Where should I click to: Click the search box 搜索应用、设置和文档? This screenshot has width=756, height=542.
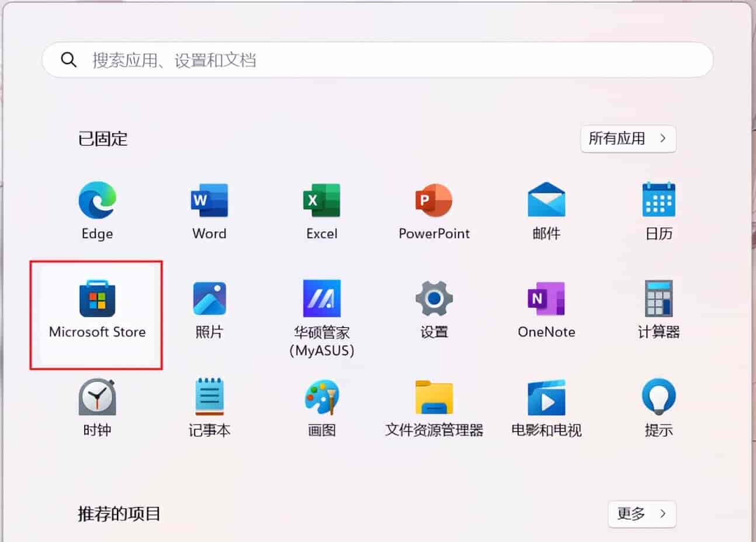click(377, 60)
